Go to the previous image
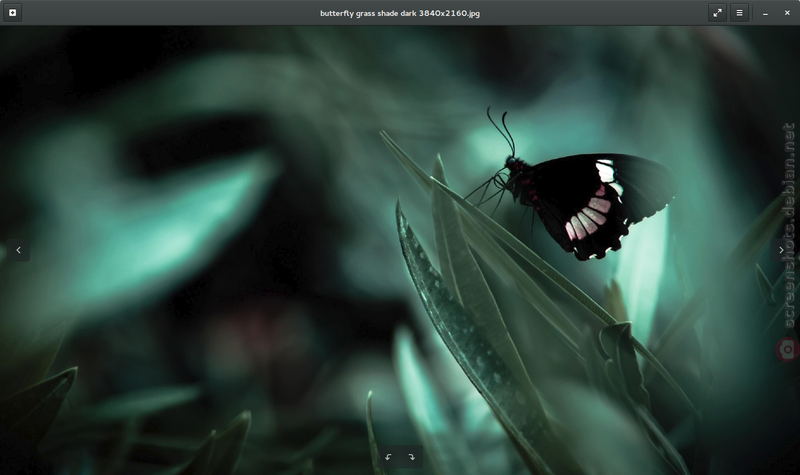The image size is (800, 475). coord(18,250)
